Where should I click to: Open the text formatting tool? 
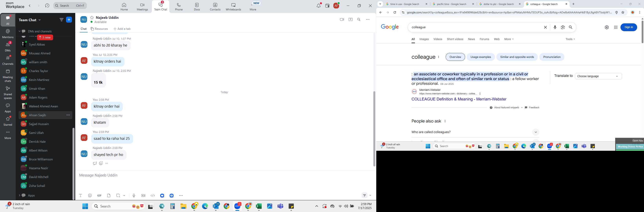click(81, 196)
